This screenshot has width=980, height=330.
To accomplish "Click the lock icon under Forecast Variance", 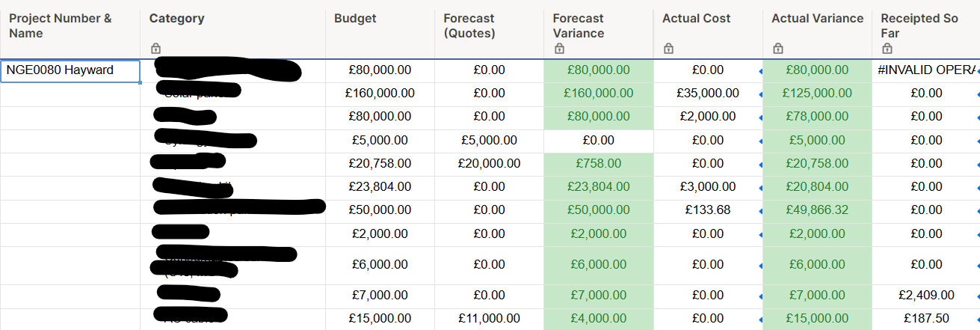I will 559,49.
